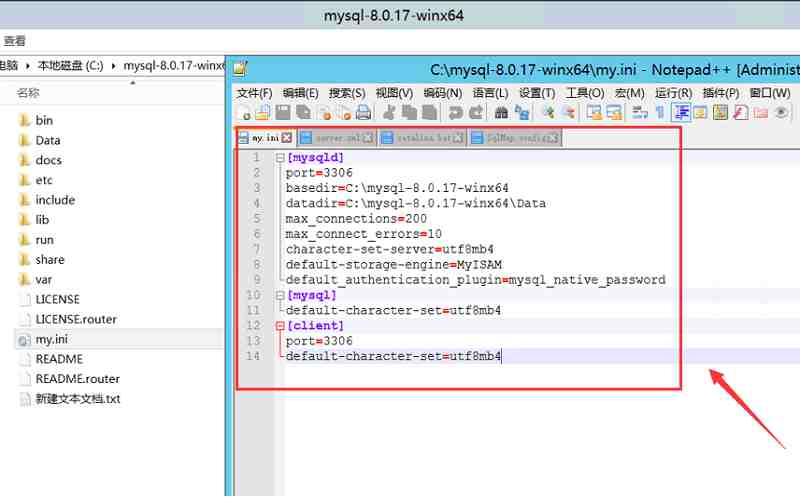Save the file using the floppy icon
Image resolution: width=800 pixels, height=500 pixels.
click(x=283, y=113)
